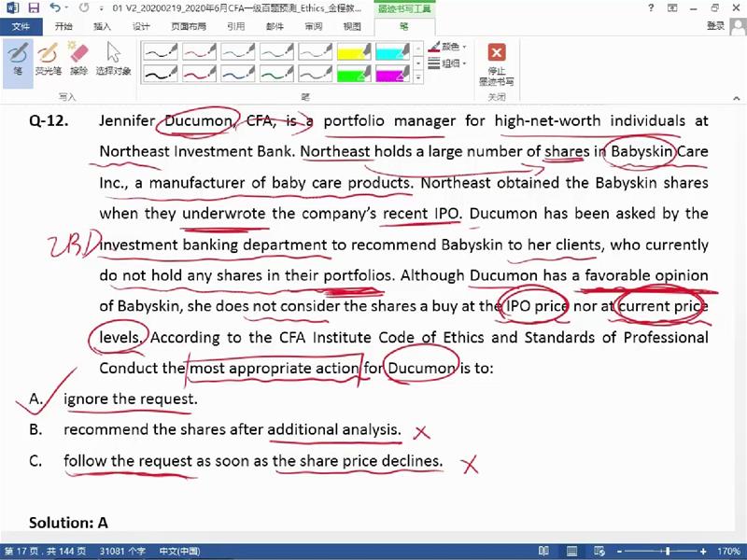Screen dimensions: 747x560
Task: Switch to Print Layout view
Action: pyautogui.click(x=571, y=552)
